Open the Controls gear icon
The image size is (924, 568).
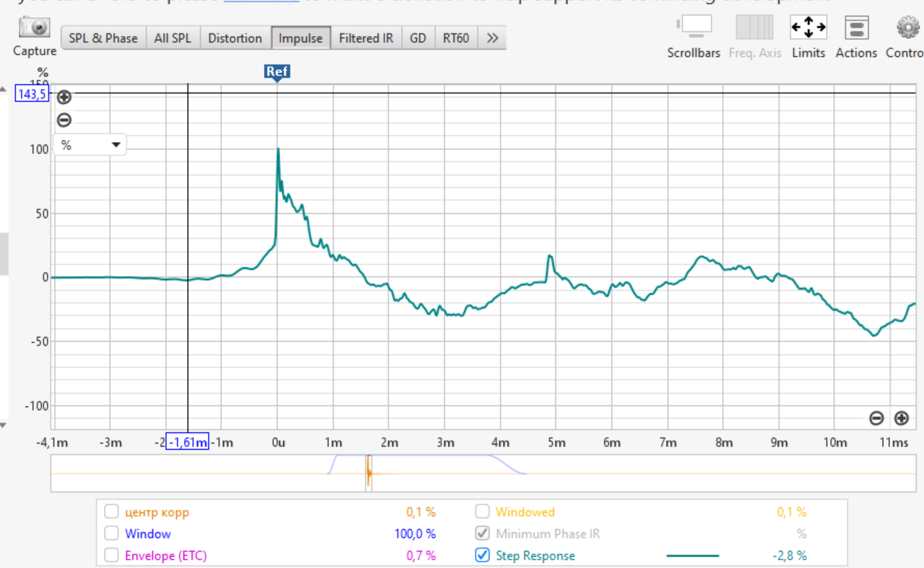(907, 28)
